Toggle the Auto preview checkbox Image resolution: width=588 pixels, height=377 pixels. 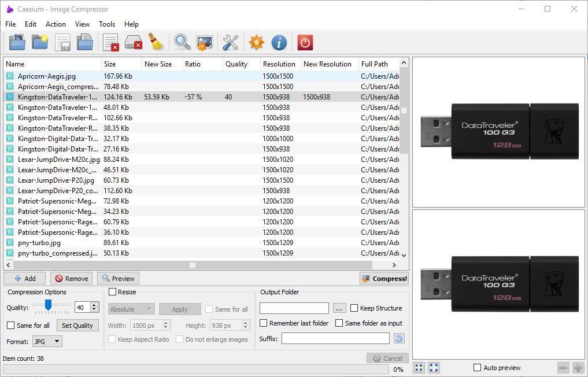tap(477, 368)
